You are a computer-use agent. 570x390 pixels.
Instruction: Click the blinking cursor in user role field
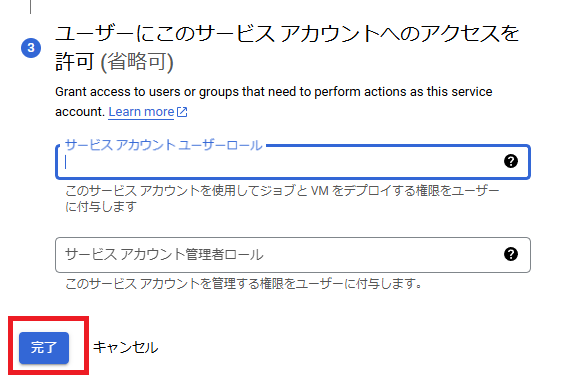(65, 162)
